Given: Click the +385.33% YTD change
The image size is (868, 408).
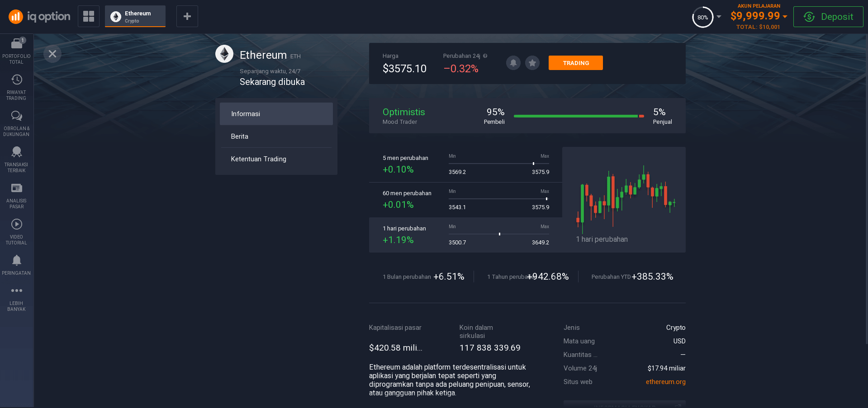Looking at the screenshot, I should pos(652,277).
